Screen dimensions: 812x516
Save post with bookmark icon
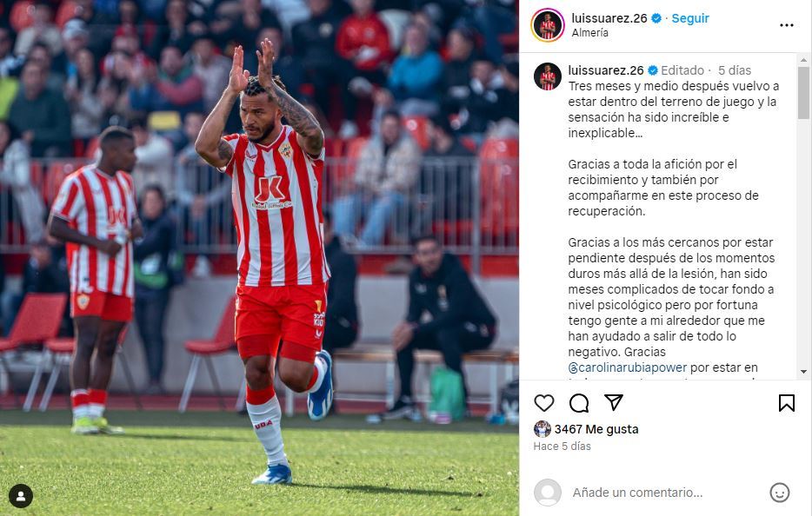pos(786,403)
